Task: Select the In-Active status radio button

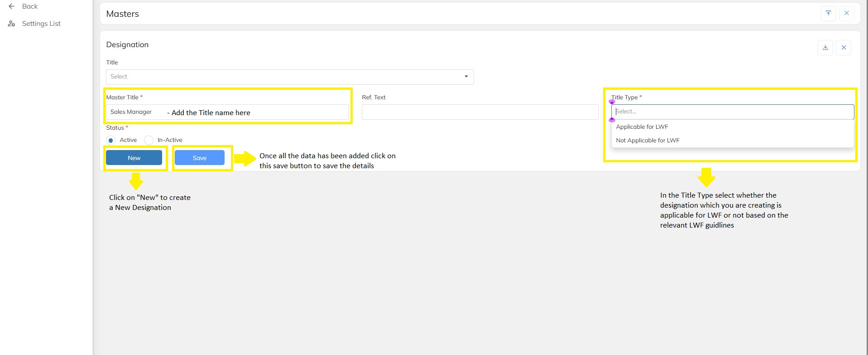Action: 149,140
